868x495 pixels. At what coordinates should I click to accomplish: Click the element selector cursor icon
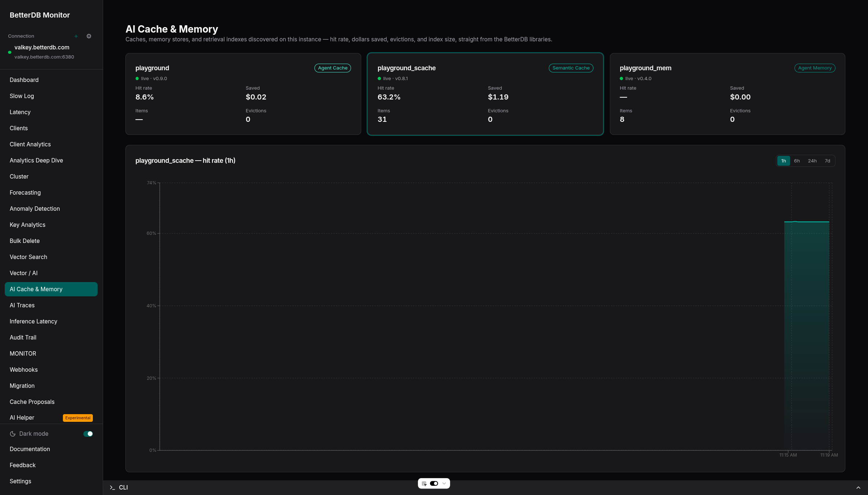[x=424, y=484]
